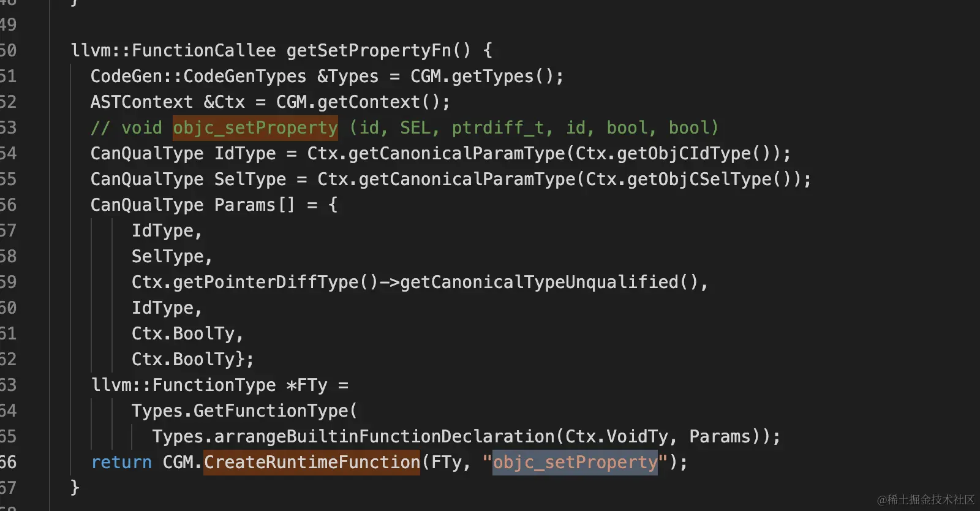Click Ctx.BoolTy}; closing array element

tap(193, 359)
